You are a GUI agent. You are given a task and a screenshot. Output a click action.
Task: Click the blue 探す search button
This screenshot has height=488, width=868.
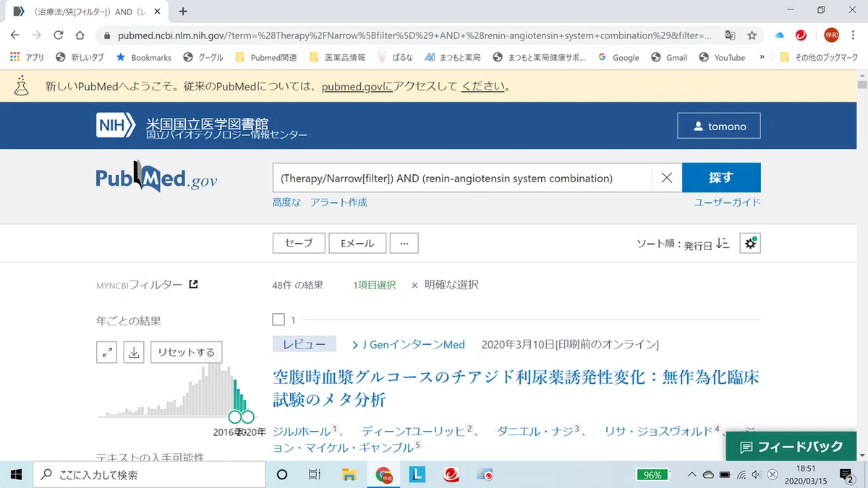721,178
